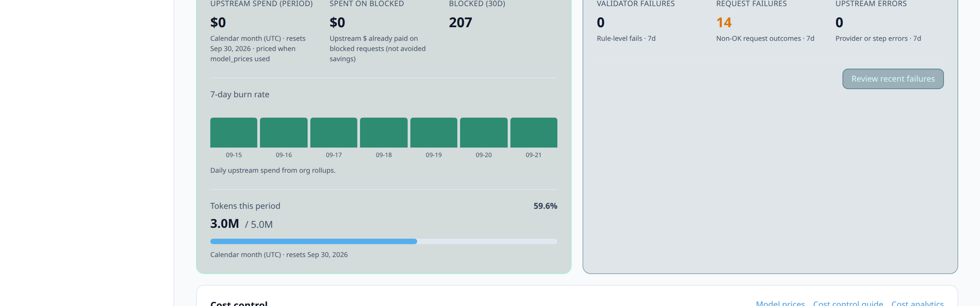
Task: Select the 09-18 burn rate bar
Action: coord(383,132)
